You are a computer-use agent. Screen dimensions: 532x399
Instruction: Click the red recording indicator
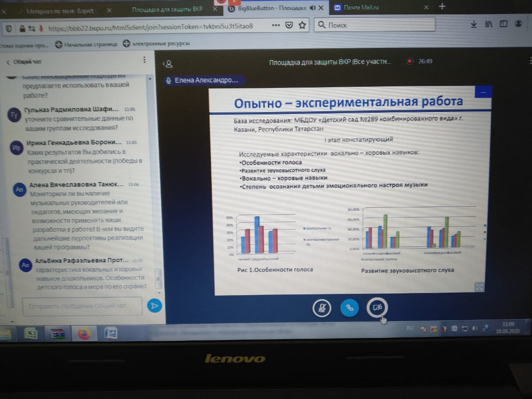pyautogui.click(x=410, y=61)
